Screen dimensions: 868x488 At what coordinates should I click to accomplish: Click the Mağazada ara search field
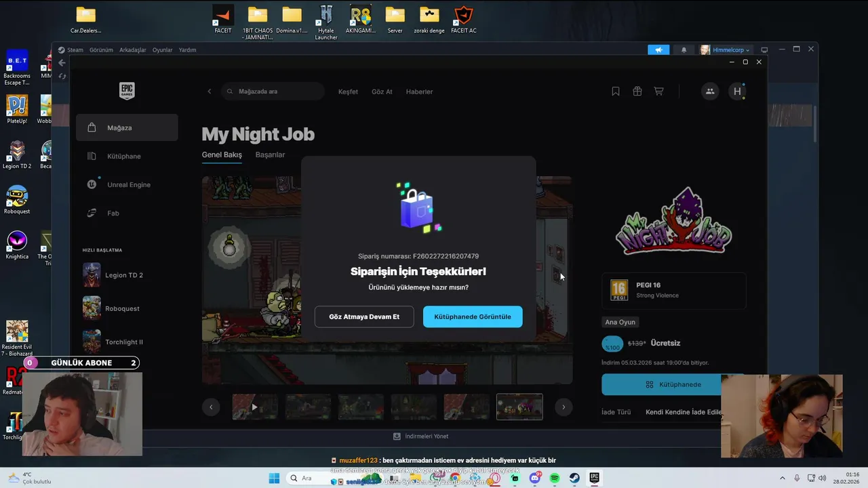tap(273, 91)
